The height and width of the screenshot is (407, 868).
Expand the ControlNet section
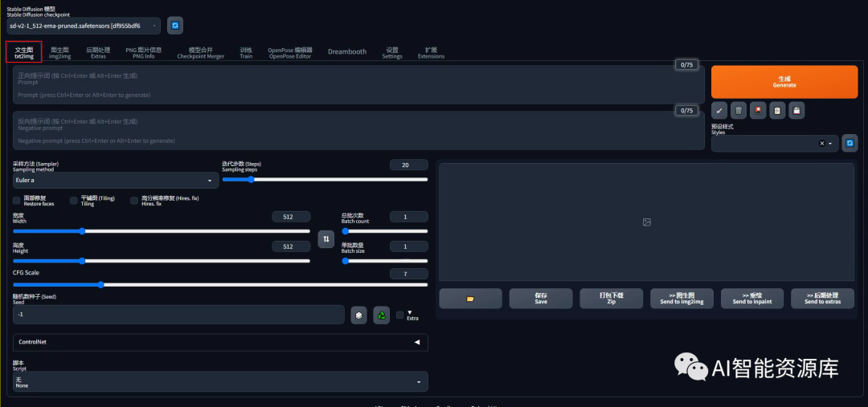click(220, 342)
